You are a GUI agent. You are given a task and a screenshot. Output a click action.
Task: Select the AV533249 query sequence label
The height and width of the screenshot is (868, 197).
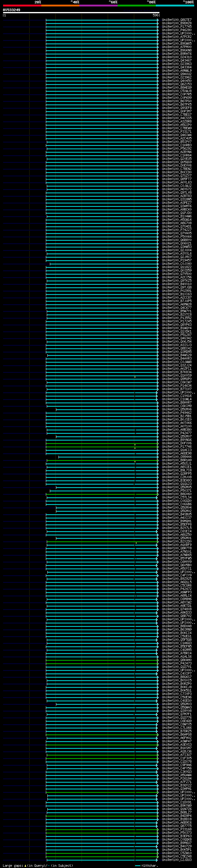pos(11,10)
